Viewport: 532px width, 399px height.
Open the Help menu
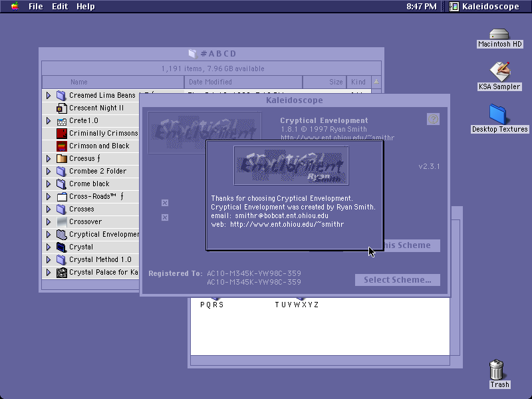coord(86,7)
